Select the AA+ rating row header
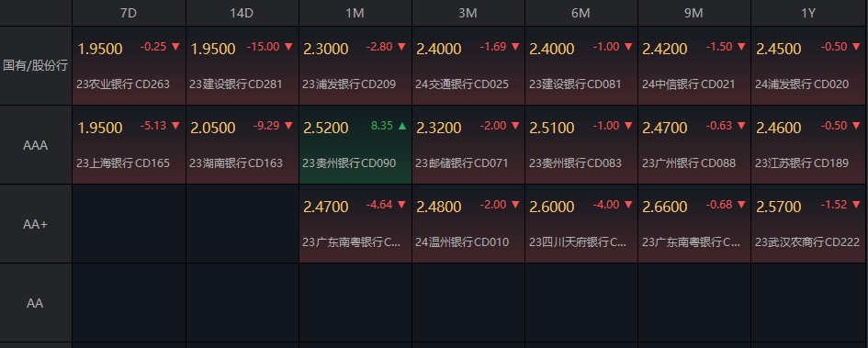The width and height of the screenshot is (868, 348). click(x=36, y=224)
